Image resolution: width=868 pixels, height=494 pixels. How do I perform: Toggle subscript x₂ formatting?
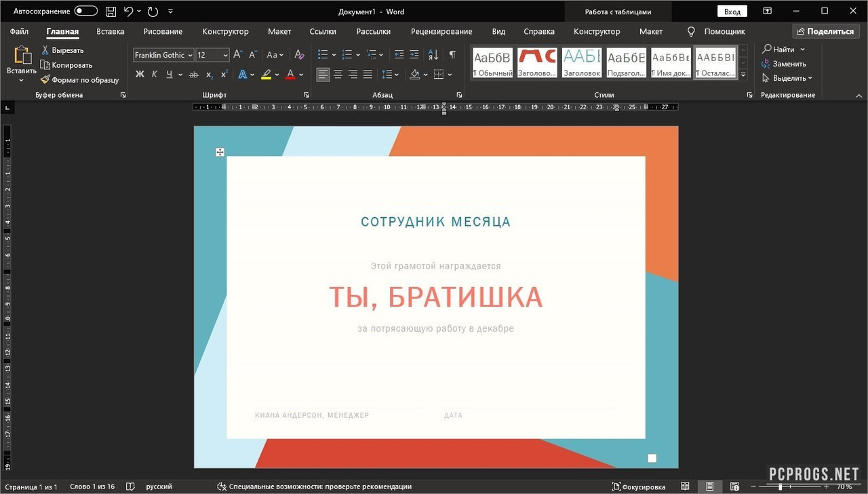coord(210,75)
